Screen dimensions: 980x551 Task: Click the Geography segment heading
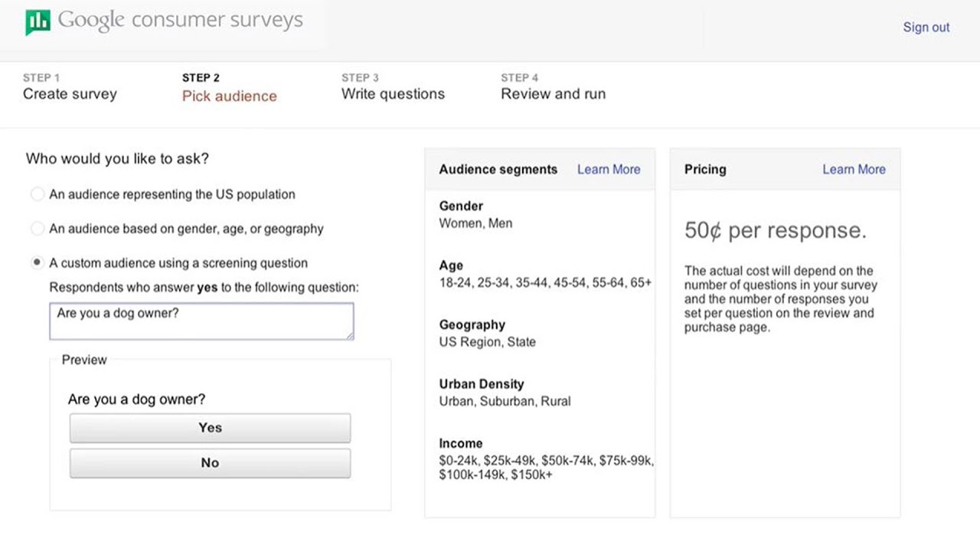pos(472,324)
